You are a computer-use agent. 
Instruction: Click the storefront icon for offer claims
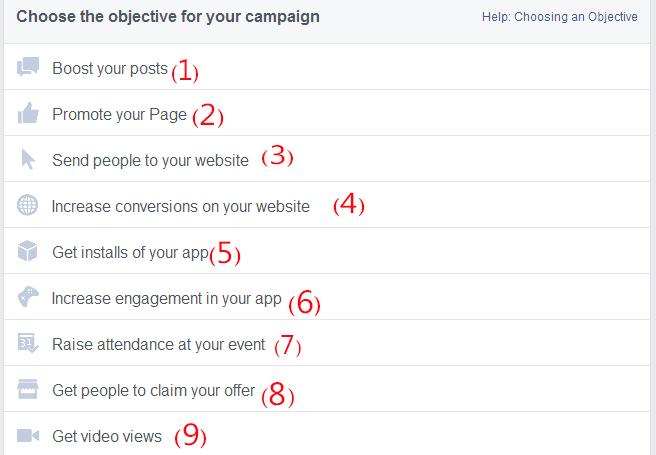click(28, 389)
